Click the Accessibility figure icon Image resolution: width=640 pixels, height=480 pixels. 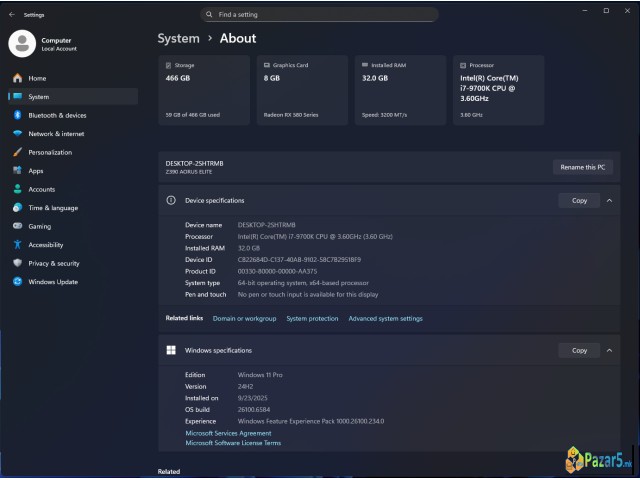tap(18, 244)
